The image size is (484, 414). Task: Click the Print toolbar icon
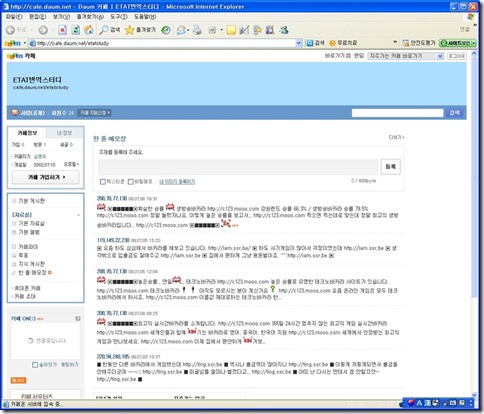point(197,30)
